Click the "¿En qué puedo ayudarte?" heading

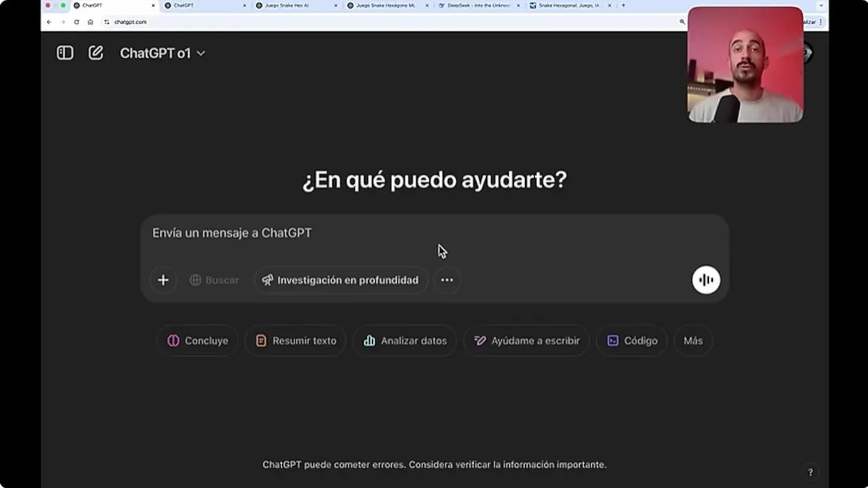tap(434, 180)
